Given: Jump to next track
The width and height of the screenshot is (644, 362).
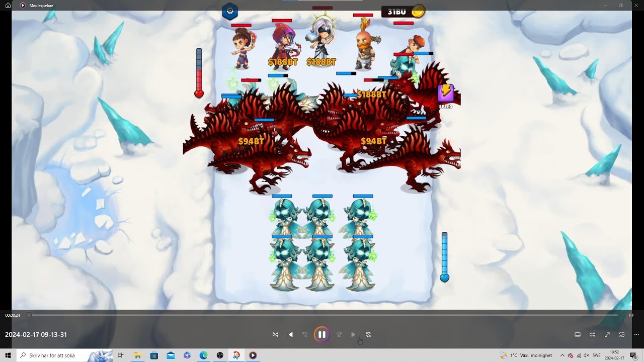Looking at the screenshot, I should coord(354,334).
